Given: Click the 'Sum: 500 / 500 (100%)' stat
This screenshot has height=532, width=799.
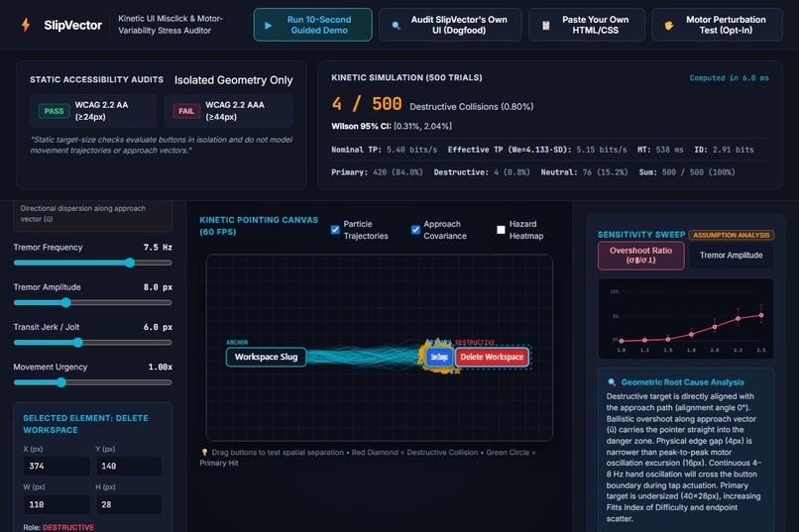Looking at the screenshot, I should tap(687, 172).
